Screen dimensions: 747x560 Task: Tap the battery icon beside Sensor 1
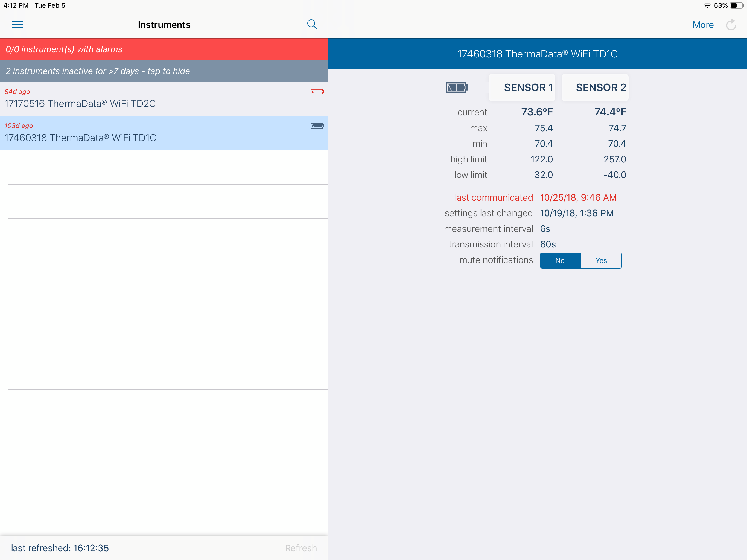(456, 87)
